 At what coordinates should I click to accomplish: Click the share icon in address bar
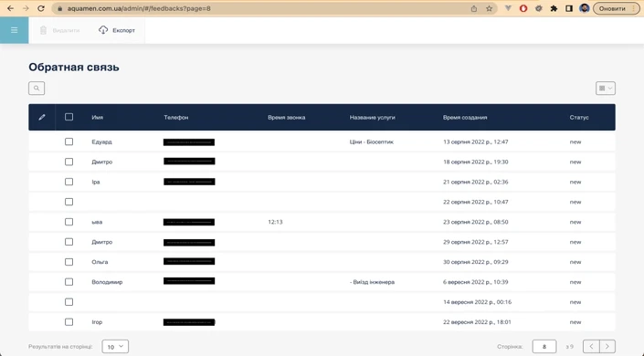474,8
